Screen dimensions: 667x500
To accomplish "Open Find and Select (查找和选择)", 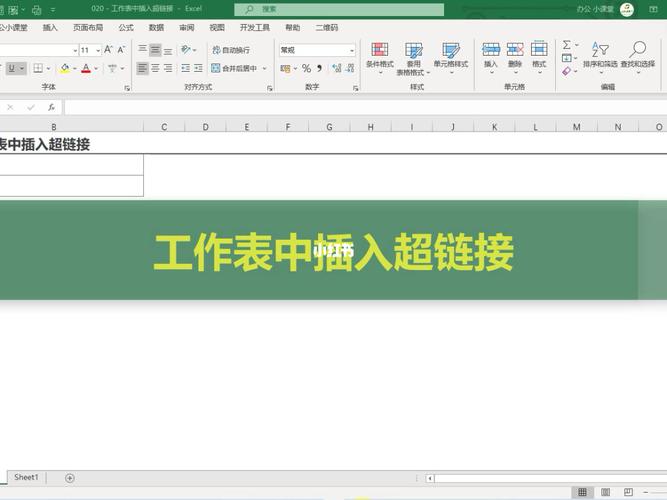I will 638,56.
